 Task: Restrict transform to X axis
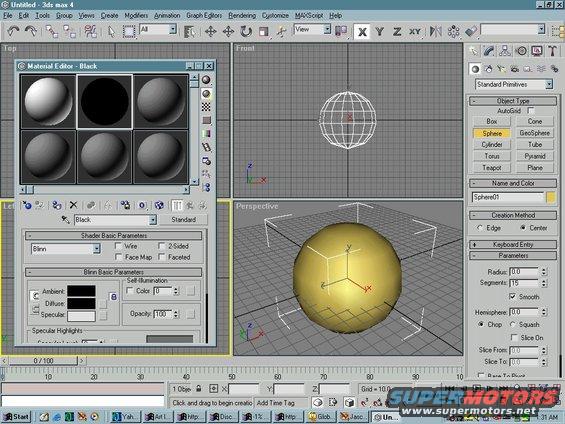[x=362, y=32]
